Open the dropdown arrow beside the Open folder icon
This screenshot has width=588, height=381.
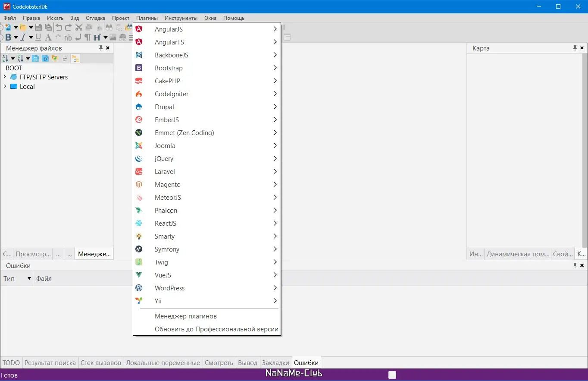pos(31,28)
